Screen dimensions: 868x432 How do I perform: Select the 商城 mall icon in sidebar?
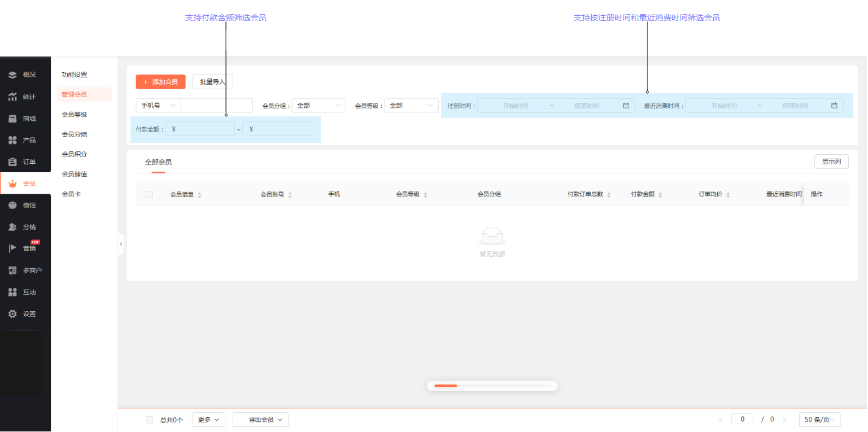point(12,119)
